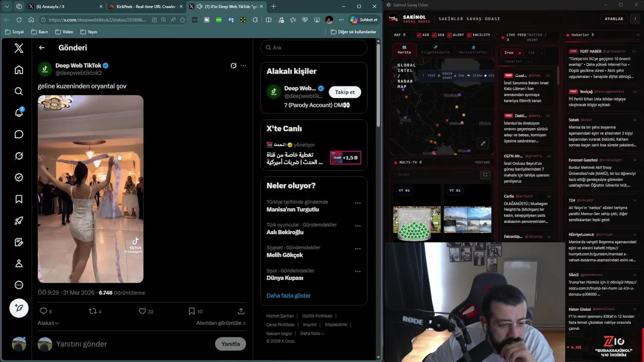Open options for Manisa'nın Turgutlu trend

358,203
